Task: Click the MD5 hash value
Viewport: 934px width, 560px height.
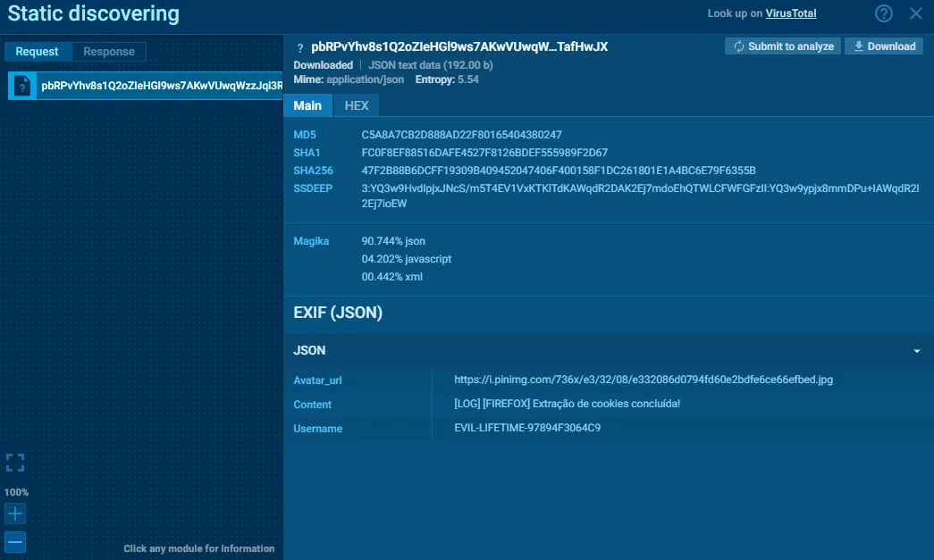Action: click(461, 135)
